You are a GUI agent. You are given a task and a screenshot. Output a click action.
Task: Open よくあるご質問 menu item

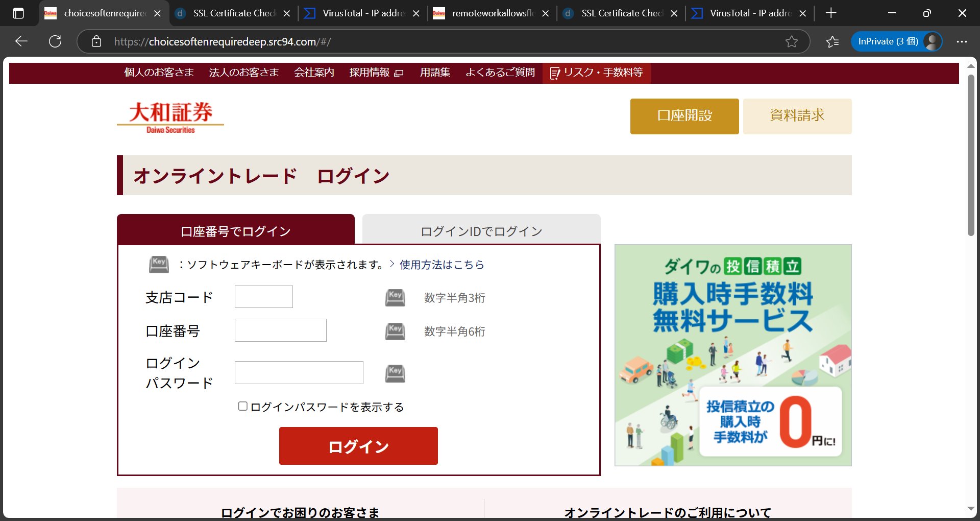[x=500, y=73]
